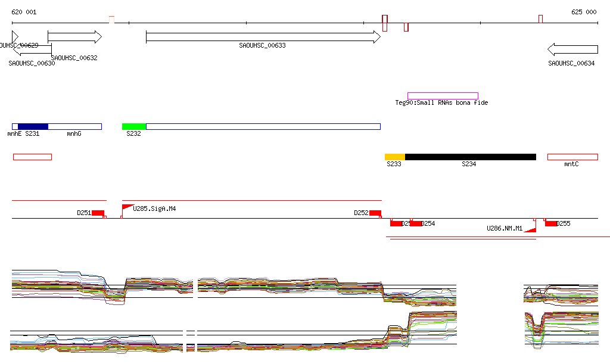Click the U285.SigA.M4 red flag marker

coord(127,208)
